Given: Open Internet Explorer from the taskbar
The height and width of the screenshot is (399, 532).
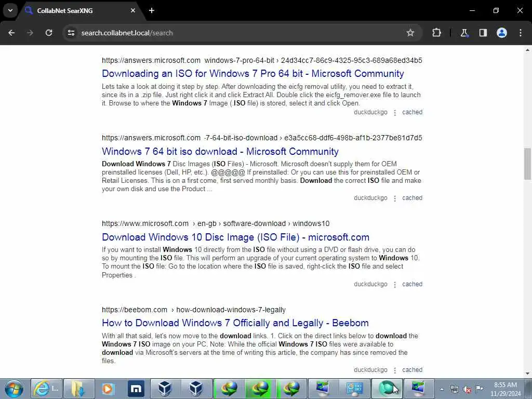Looking at the screenshot, I should 46,389.
